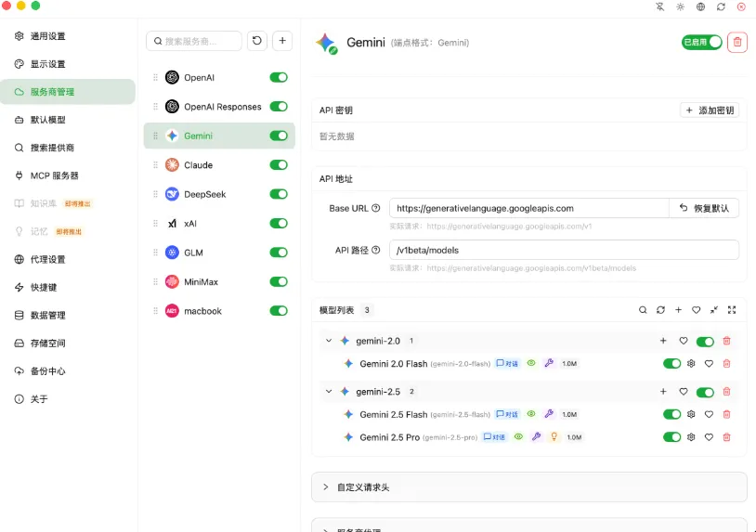Collapse the gemini-2.0 group chevron

[x=329, y=341]
